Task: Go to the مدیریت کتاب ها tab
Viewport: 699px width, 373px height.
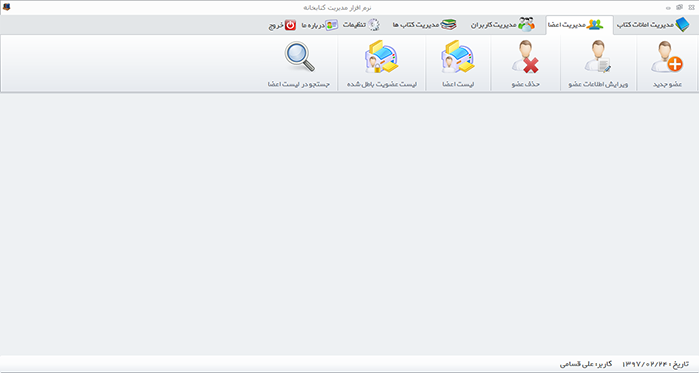Action: pyautogui.click(x=424, y=25)
